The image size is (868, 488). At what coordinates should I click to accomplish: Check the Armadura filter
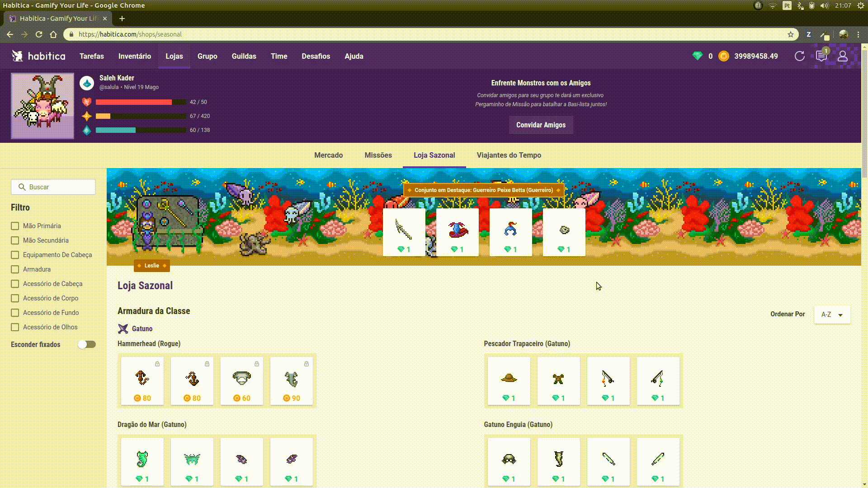[15, 269]
